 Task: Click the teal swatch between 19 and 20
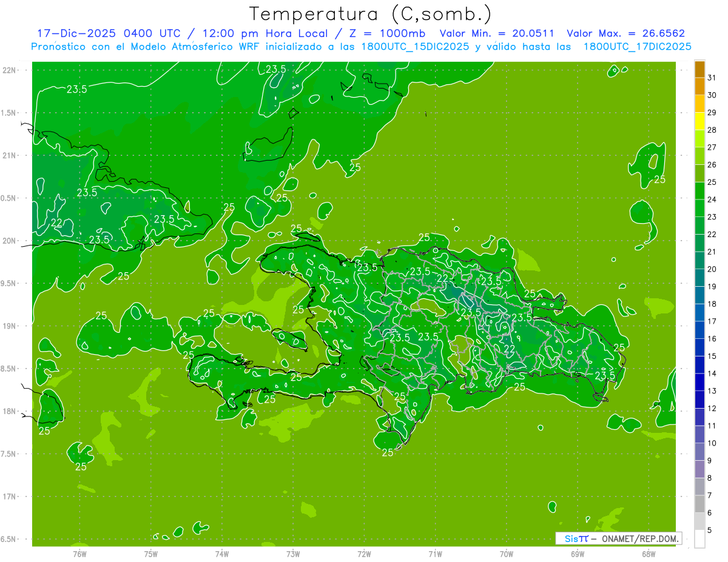tap(699, 278)
